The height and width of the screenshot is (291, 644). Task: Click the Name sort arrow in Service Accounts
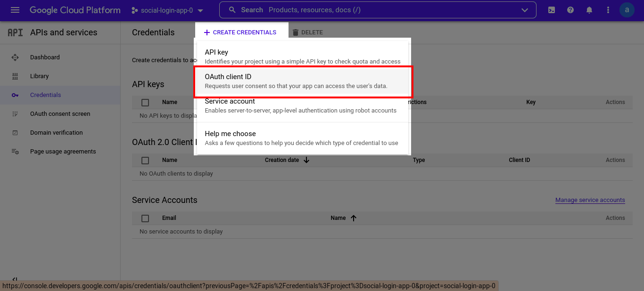tap(354, 218)
